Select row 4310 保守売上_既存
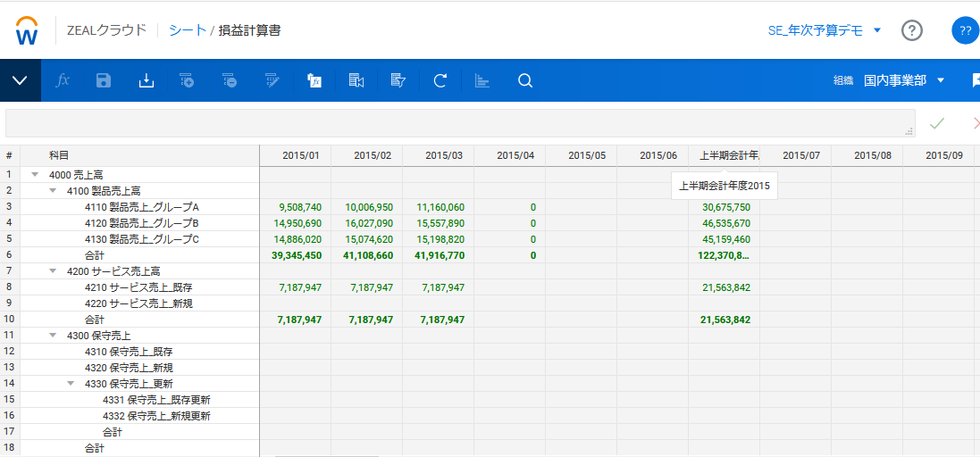Image resolution: width=980 pixels, height=457 pixels. 128,352
